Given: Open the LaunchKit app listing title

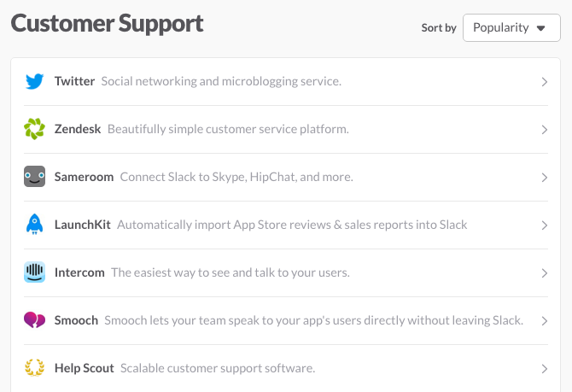Looking at the screenshot, I should pyautogui.click(x=83, y=225).
